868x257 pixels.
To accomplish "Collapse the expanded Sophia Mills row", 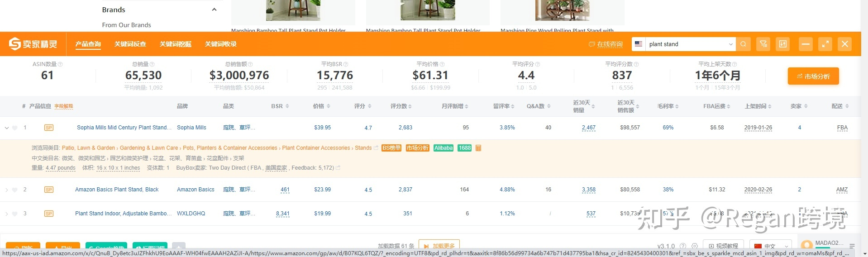I will pyautogui.click(x=7, y=128).
